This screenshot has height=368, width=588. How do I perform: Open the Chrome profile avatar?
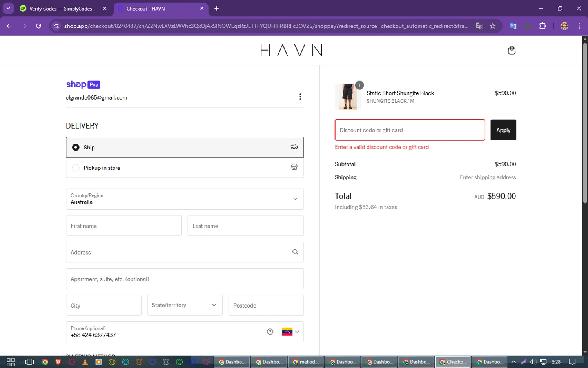(564, 26)
